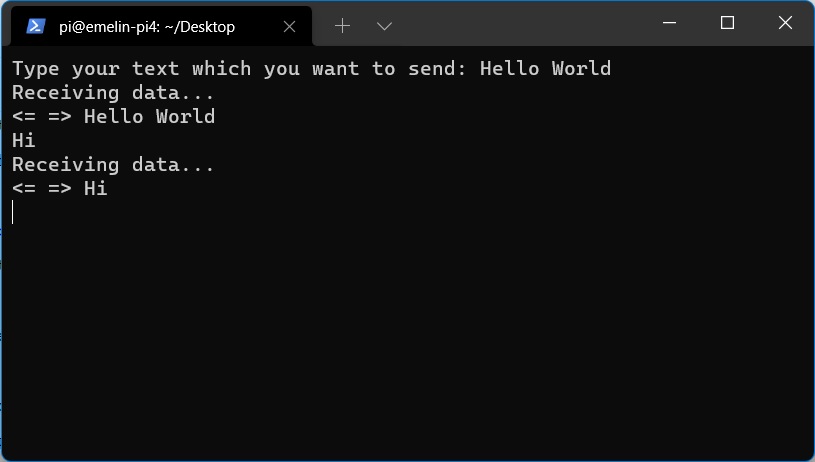Open a new tab with the plus icon
The image size is (815, 462).
(x=342, y=26)
